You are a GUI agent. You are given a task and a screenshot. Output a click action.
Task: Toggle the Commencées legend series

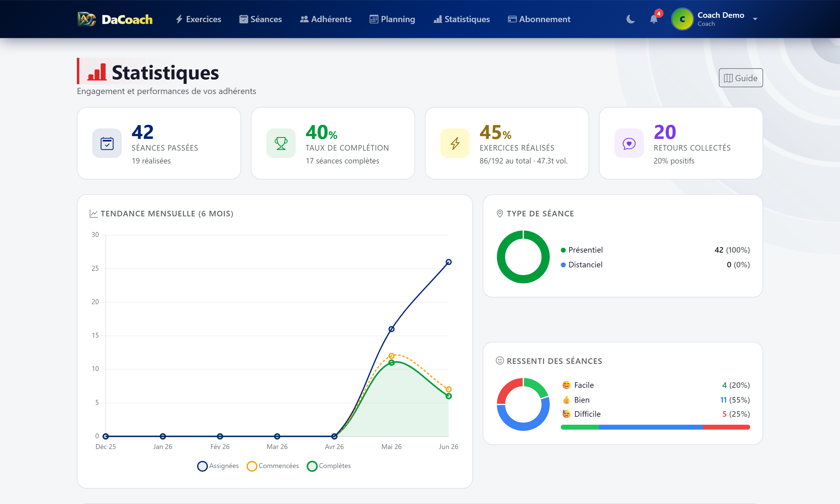tap(273, 466)
